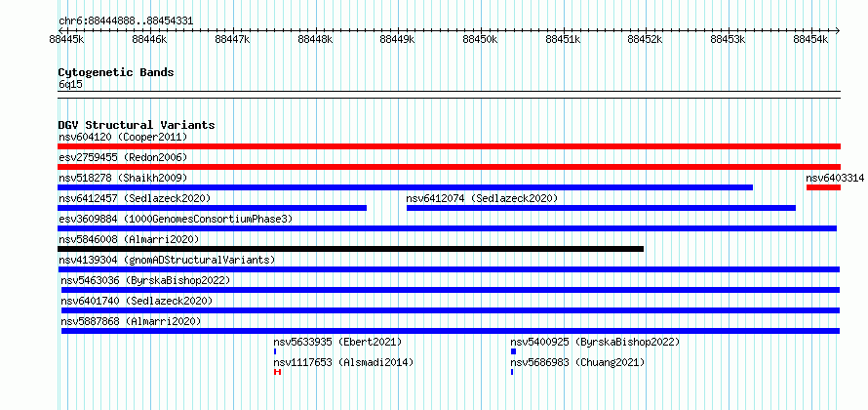Click the nsv6401740 (Sedlazeck2020) blue bar
Image resolution: width=868 pixels, height=410 pixels.
pyautogui.click(x=451, y=310)
